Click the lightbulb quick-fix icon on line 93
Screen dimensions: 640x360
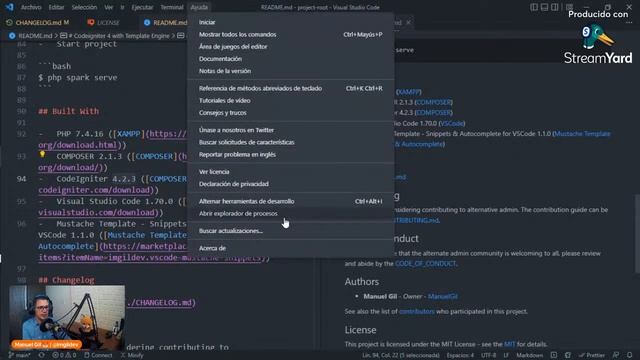[x=42, y=154]
